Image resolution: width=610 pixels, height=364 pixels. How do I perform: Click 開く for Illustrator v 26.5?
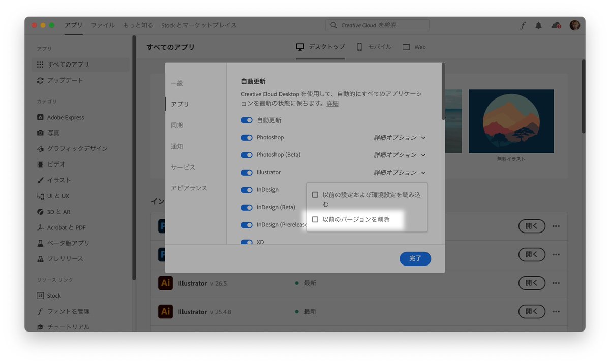532,283
